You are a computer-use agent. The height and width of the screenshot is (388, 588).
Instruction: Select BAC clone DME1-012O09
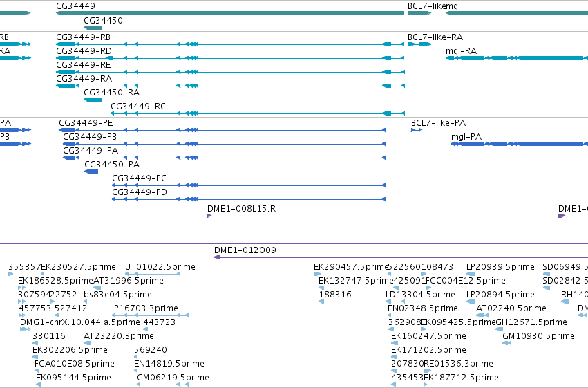coord(245,250)
